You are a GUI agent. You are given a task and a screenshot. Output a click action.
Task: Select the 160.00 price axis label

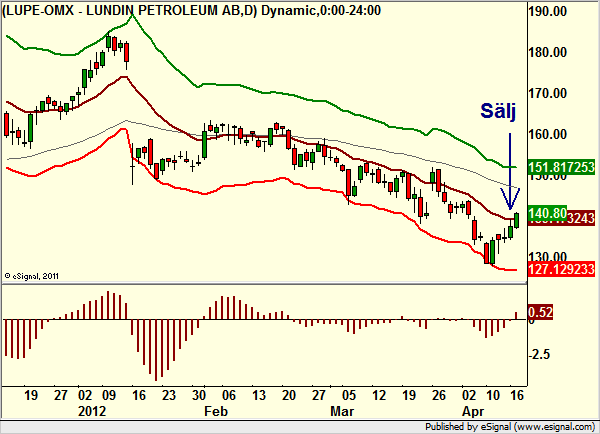548,134
